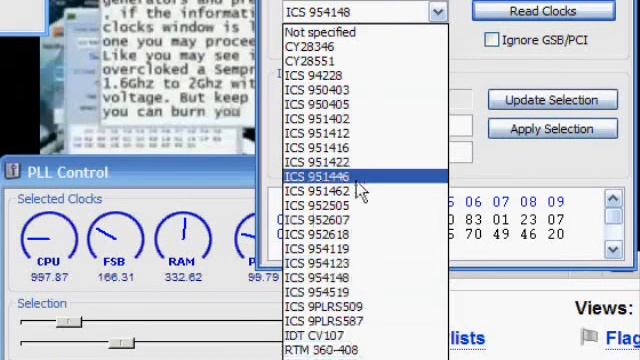Select ICS 954148 in the list
The height and width of the screenshot is (360, 640).
(x=365, y=278)
